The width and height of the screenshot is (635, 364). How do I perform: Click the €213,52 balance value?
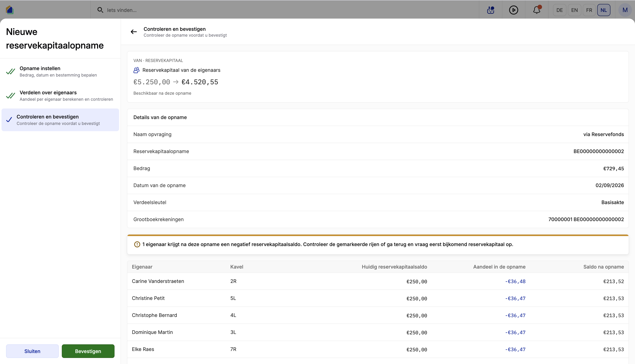(613, 281)
